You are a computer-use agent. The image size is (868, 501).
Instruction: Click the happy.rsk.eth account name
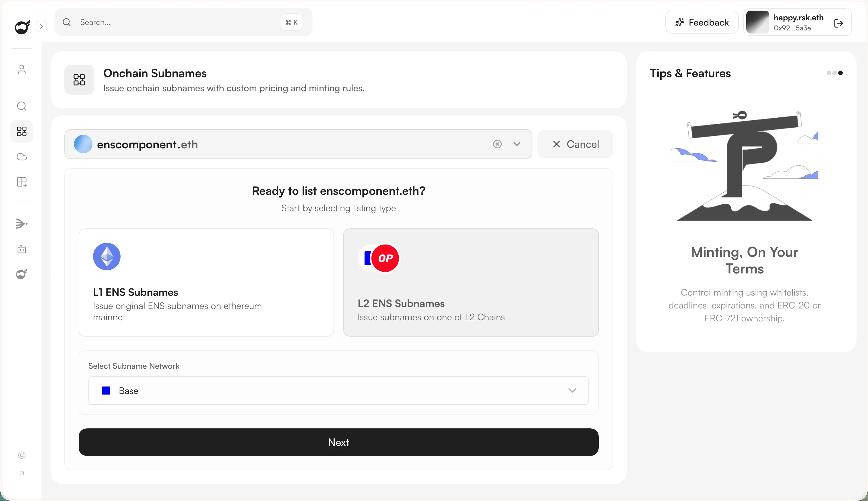coord(799,18)
